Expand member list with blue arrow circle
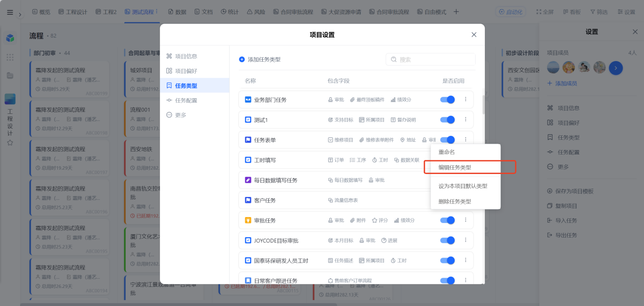Image resolution: width=644 pixels, height=306 pixels. click(616, 67)
